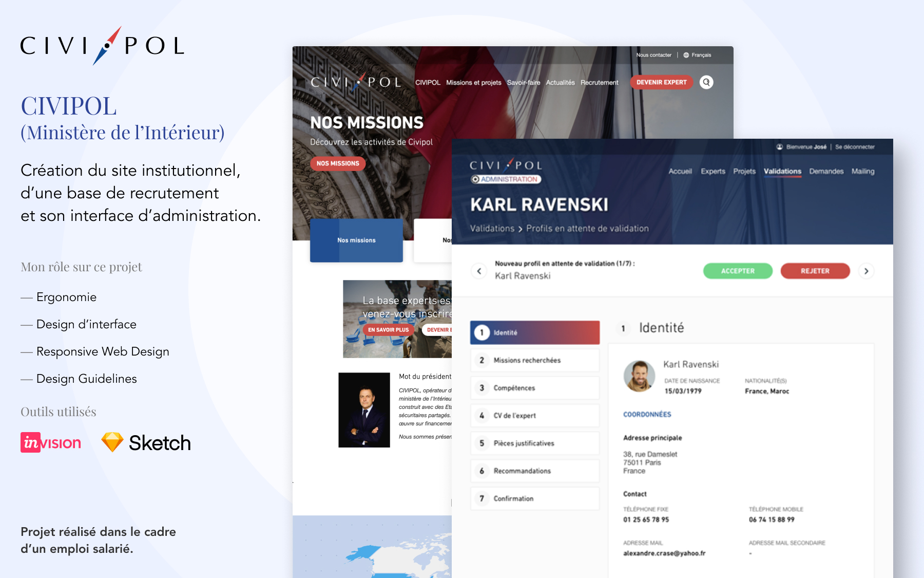Click the mobile number 06 74 15 88 99
The image size is (924, 578).
(x=772, y=519)
